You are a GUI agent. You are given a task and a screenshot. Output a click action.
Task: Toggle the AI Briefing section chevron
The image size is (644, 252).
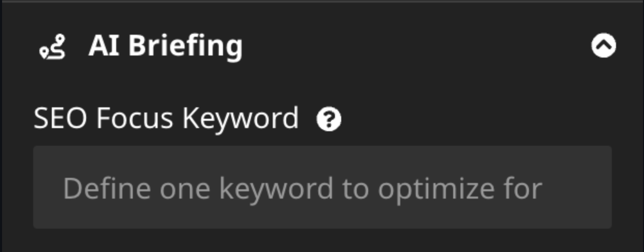(x=604, y=46)
